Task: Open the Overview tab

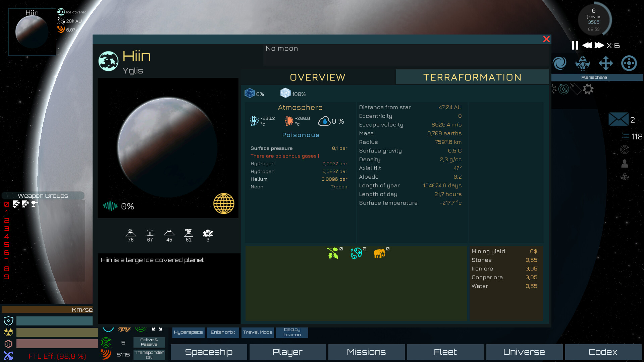Action: [317, 77]
